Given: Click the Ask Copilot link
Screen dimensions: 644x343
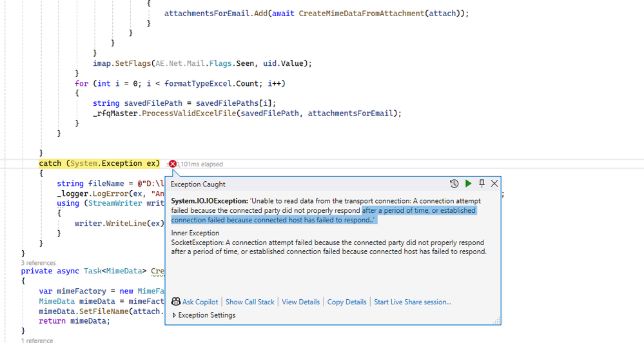Looking at the screenshot, I should click(200, 302).
